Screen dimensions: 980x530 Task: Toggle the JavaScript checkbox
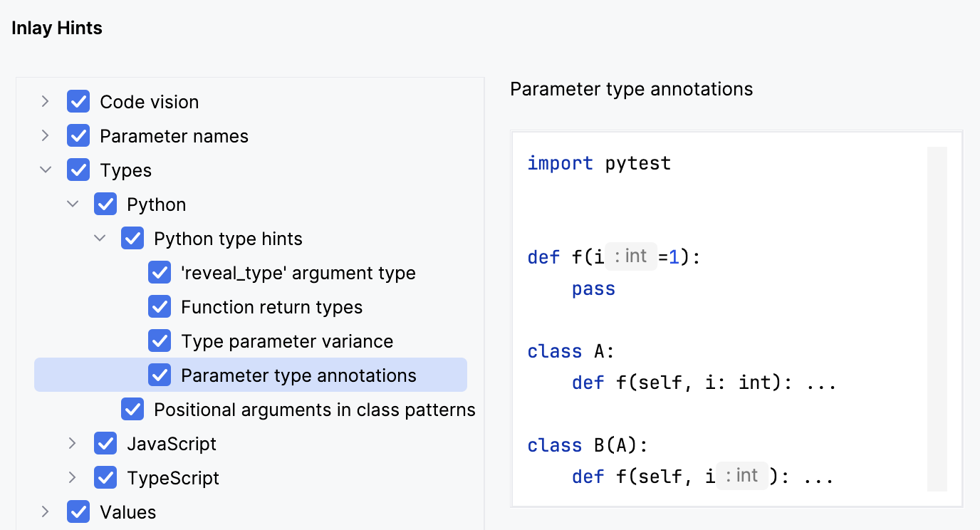pos(105,444)
